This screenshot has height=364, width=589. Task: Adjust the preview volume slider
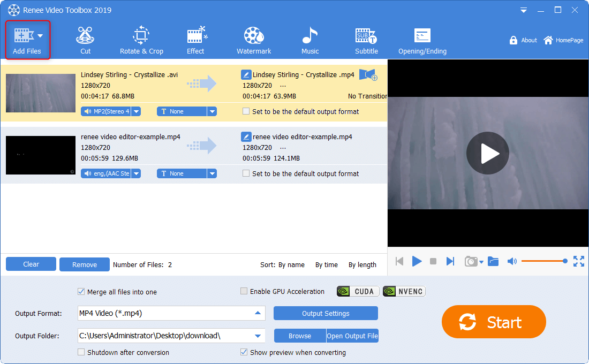[x=543, y=261]
